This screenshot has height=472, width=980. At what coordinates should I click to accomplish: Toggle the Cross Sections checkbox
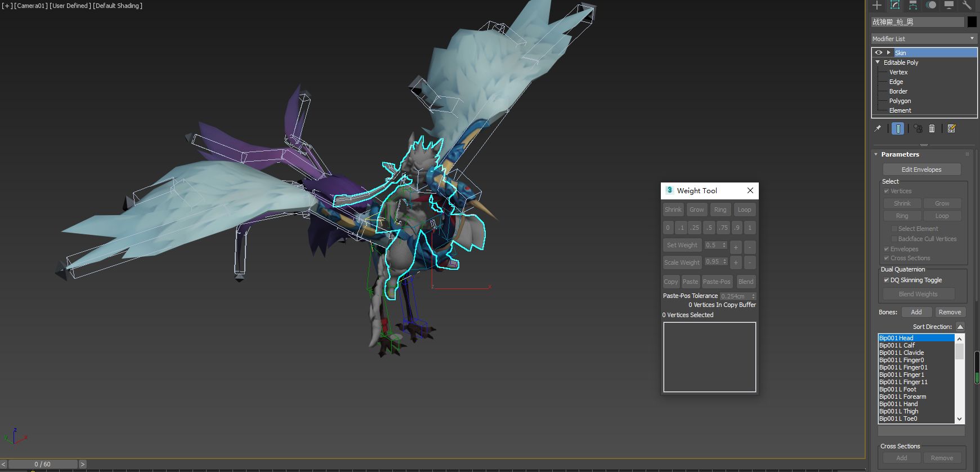pos(887,258)
